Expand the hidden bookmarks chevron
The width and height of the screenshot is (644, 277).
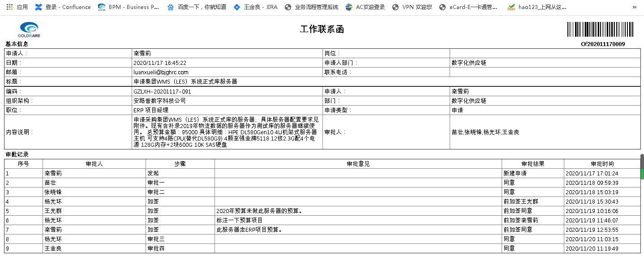tap(634, 7)
